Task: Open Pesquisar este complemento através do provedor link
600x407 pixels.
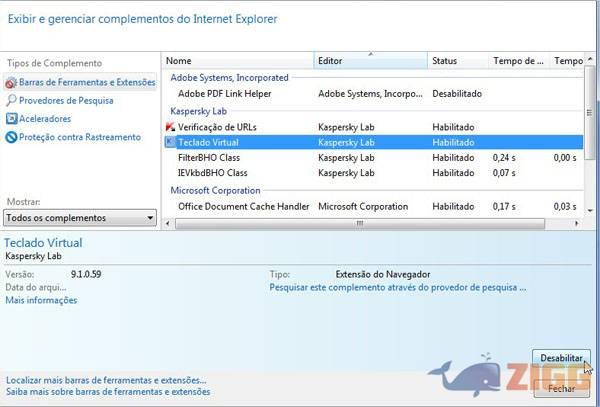Action: 398,287
